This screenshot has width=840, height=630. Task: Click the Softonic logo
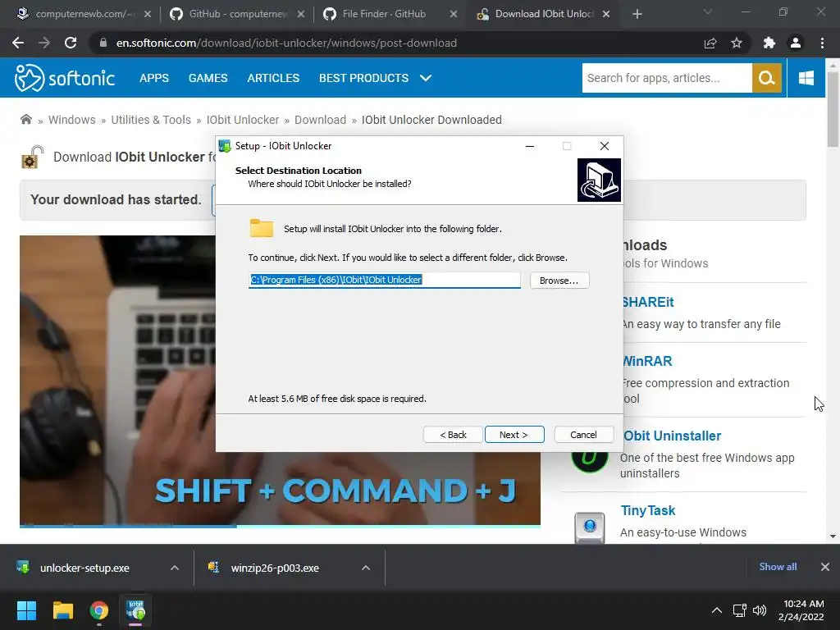point(65,78)
